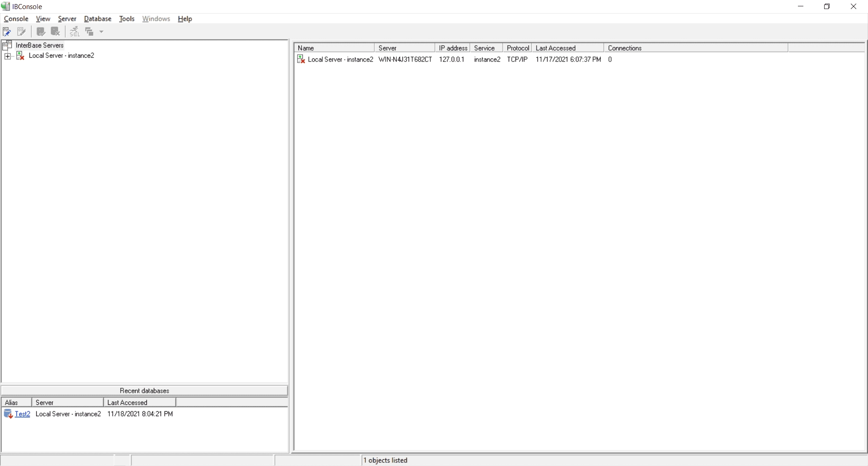Screen dimensions: 868x466
Task: Click the grayed Un-register Server toolbar icon
Action: 21,32
